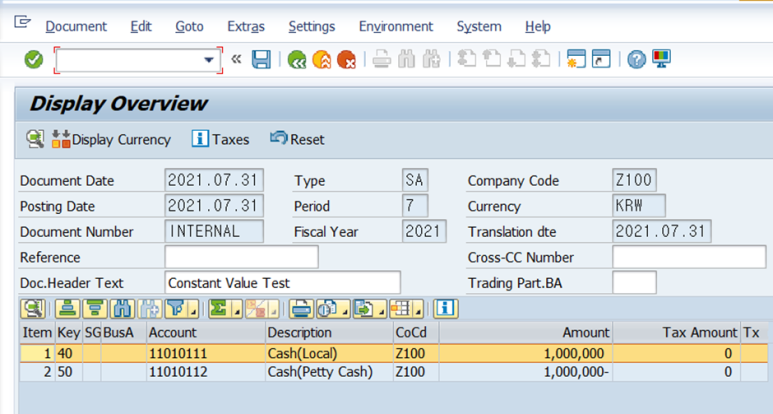
Task: Click the Taxes button
Action: click(220, 139)
